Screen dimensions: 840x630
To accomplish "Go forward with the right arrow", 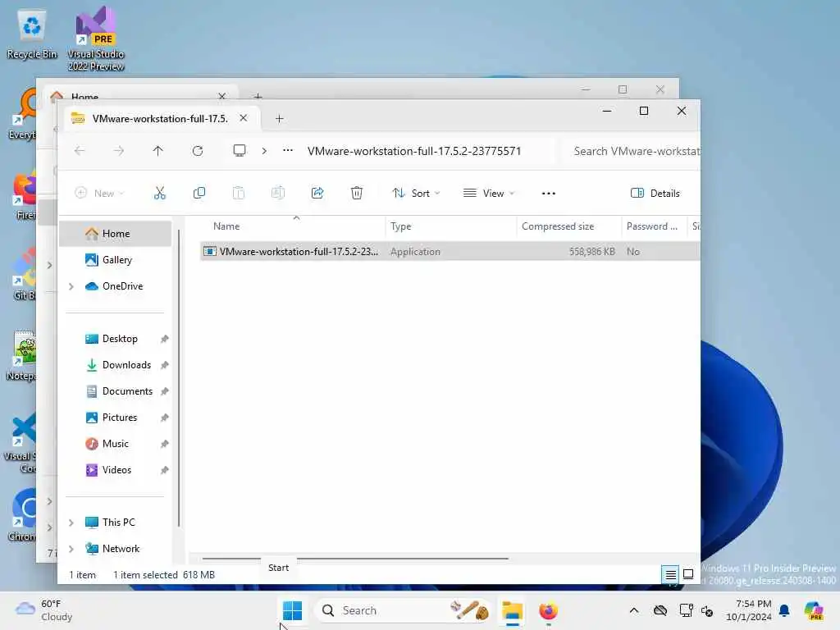I will click(119, 151).
